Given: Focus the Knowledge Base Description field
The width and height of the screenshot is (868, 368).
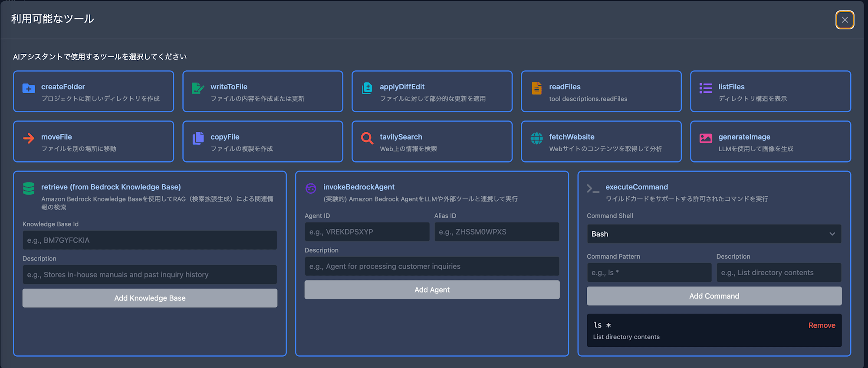Looking at the screenshot, I should click(x=150, y=275).
